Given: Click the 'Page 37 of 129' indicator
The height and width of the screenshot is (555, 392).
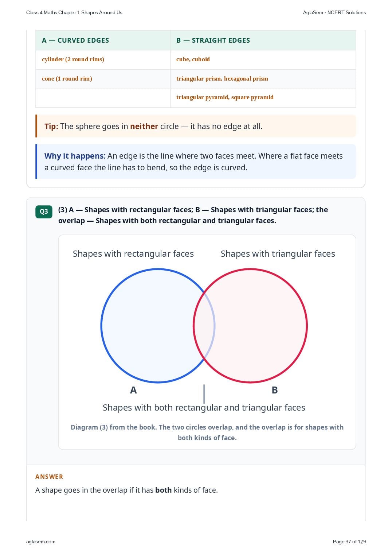Looking at the screenshot, I should [x=349, y=542].
